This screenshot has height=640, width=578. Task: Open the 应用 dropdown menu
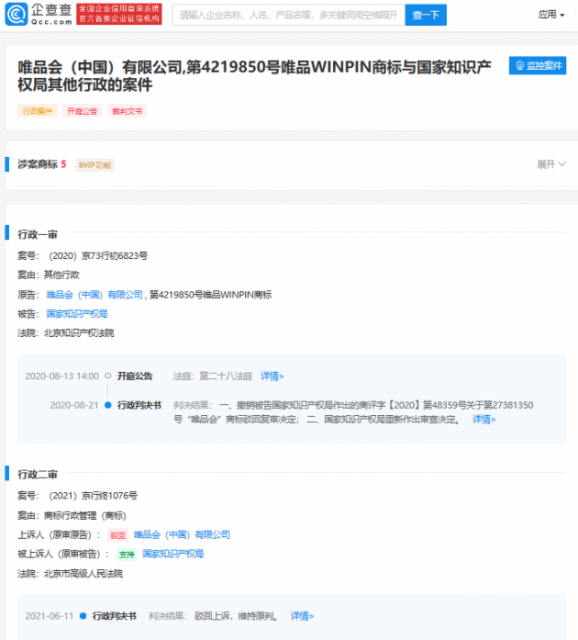[x=551, y=15]
